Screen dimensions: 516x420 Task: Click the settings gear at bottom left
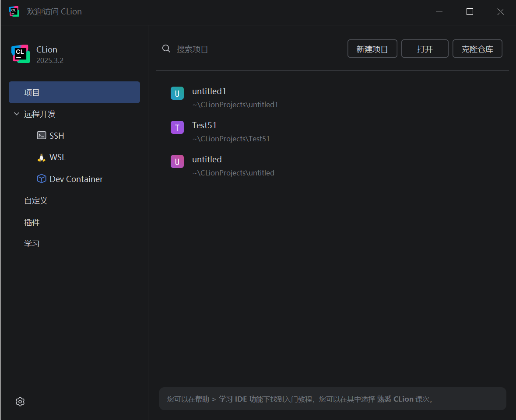[x=20, y=401]
